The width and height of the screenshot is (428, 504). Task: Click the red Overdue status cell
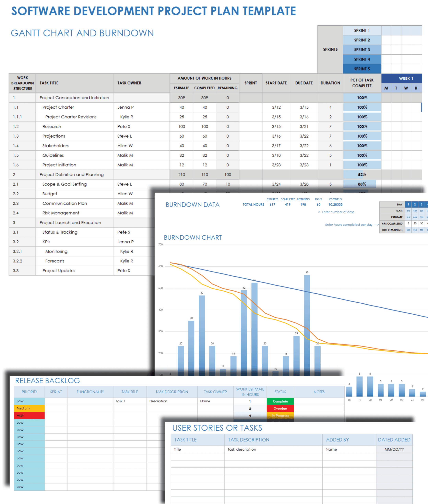click(x=280, y=409)
